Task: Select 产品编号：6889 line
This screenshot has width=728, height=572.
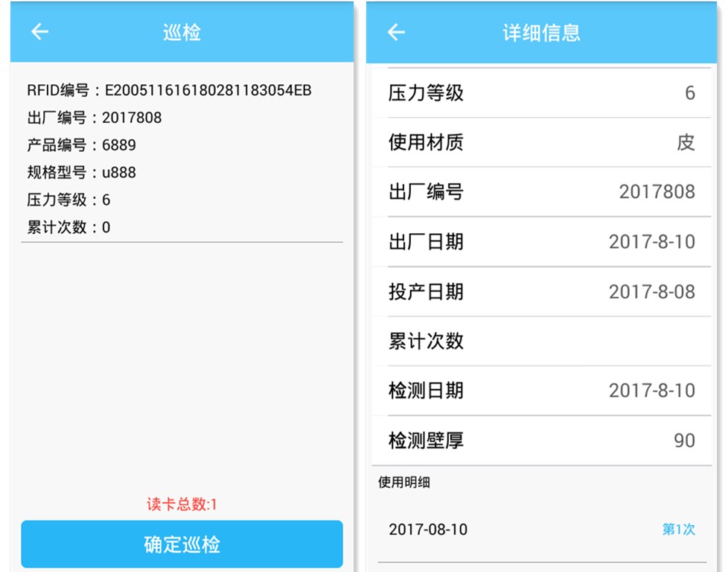Action: pos(81,145)
